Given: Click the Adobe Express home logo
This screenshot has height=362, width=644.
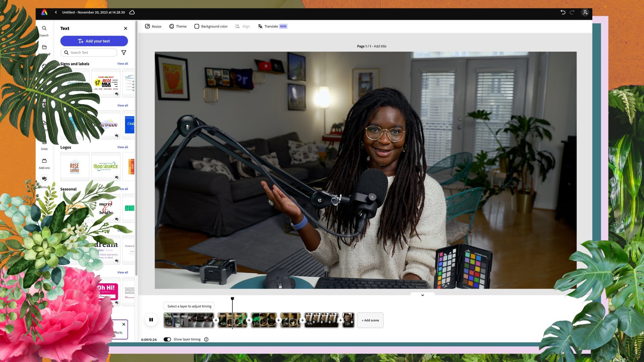Looking at the screenshot, I should pos(44,12).
